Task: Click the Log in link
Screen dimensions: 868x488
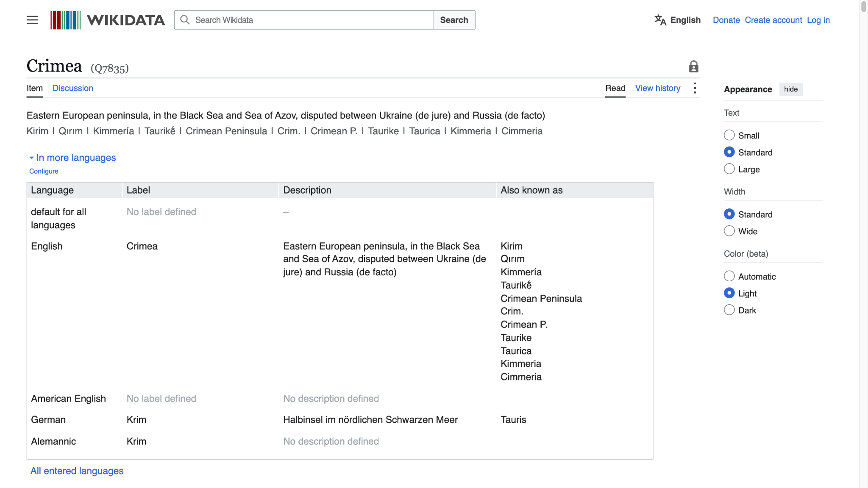Action: (818, 20)
